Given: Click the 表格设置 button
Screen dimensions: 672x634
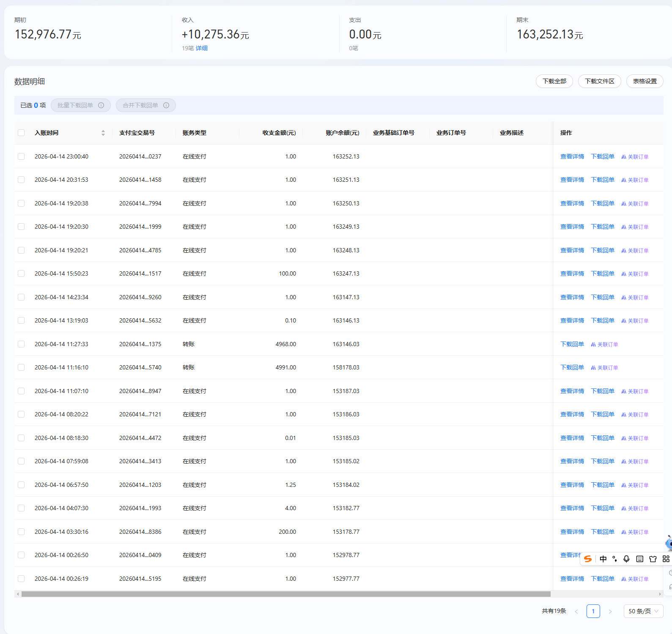Looking at the screenshot, I should click(645, 81).
